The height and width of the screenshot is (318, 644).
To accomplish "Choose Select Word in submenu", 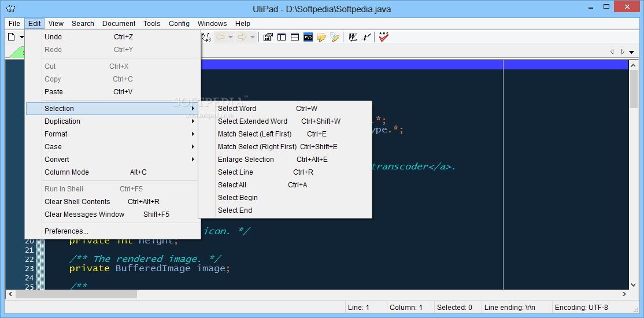I will (x=285, y=109).
